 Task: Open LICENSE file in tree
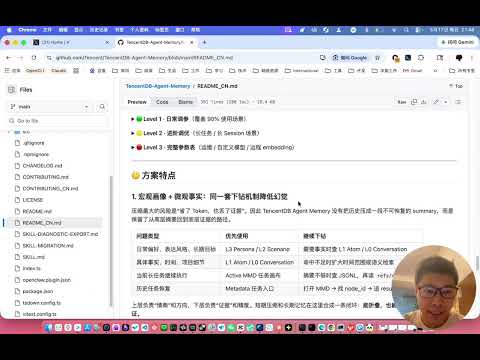click(x=33, y=200)
